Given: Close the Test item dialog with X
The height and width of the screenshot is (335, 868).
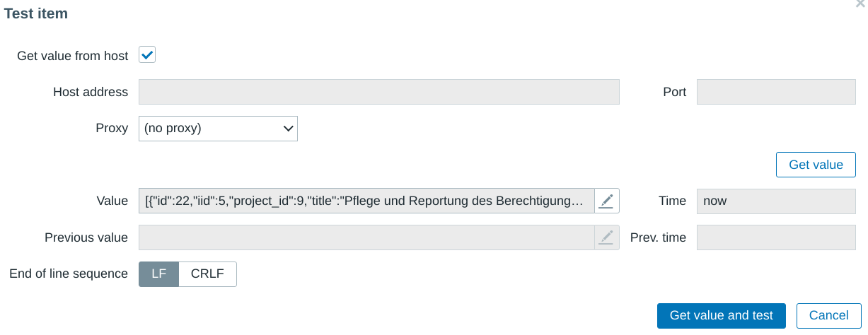Looking at the screenshot, I should (x=860, y=4).
